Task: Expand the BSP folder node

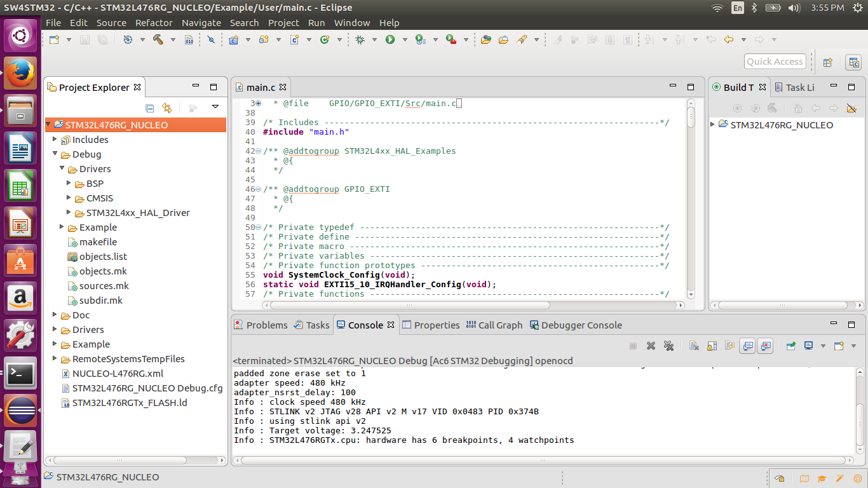Action: (x=69, y=184)
